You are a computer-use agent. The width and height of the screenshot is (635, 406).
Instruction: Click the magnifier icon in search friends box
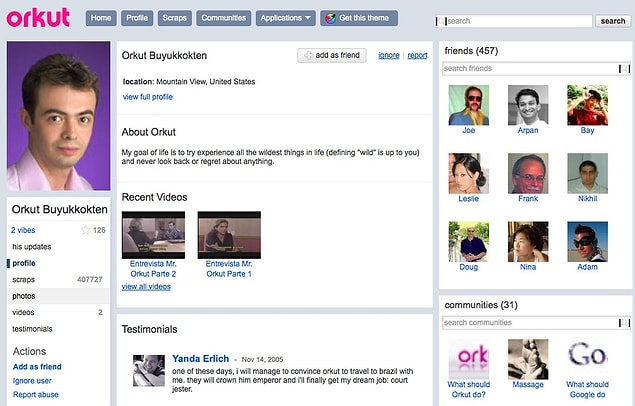point(624,69)
